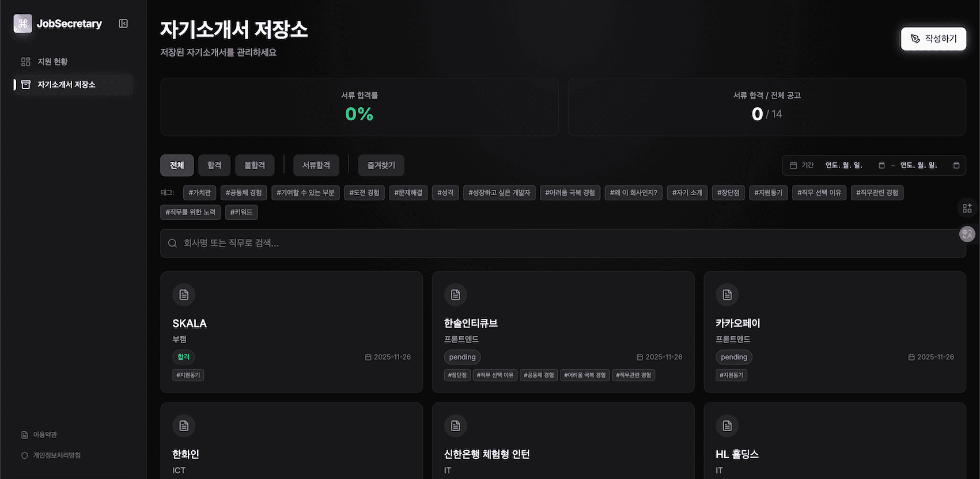Click the HL 홀딩스 card's document icon

point(727,426)
